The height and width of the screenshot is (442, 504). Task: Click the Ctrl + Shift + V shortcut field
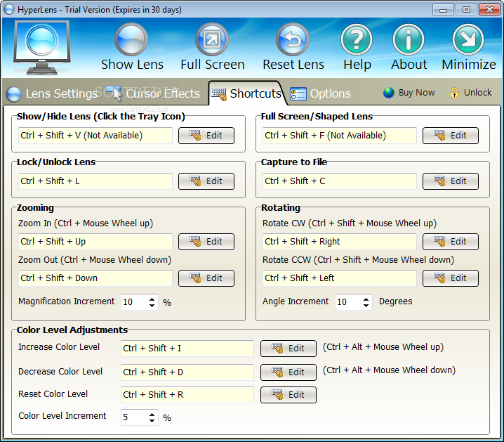tap(95, 136)
